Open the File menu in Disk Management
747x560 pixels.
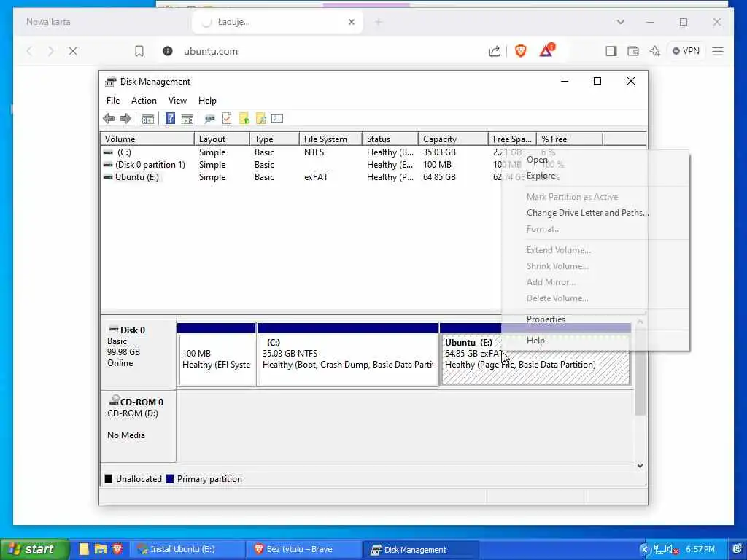pyautogui.click(x=113, y=101)
